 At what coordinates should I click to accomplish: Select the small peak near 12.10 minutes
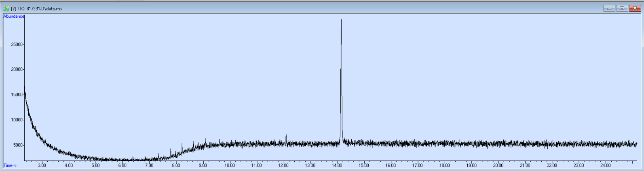coord(286,138)
